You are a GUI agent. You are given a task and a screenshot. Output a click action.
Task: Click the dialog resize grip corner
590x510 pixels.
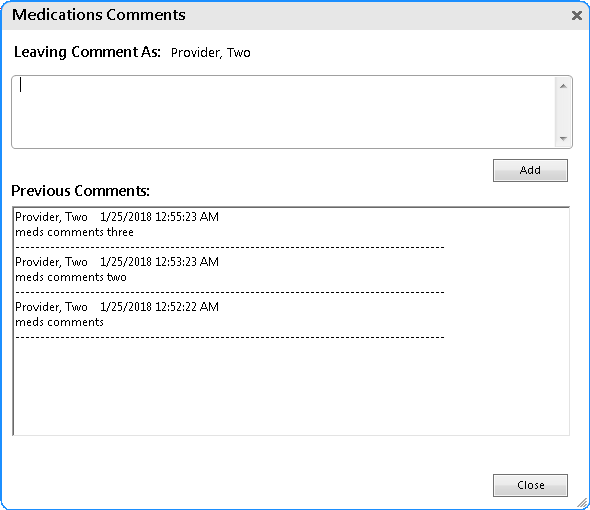pos(582,502)
